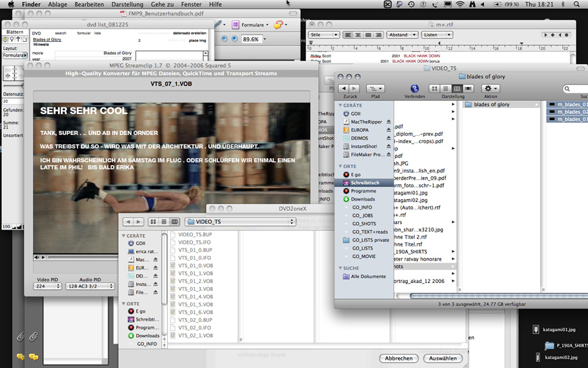The height and width of the screenshot is (368, 588).
Task: Click the Pfad toolbar button
Action: coord(376,88)
